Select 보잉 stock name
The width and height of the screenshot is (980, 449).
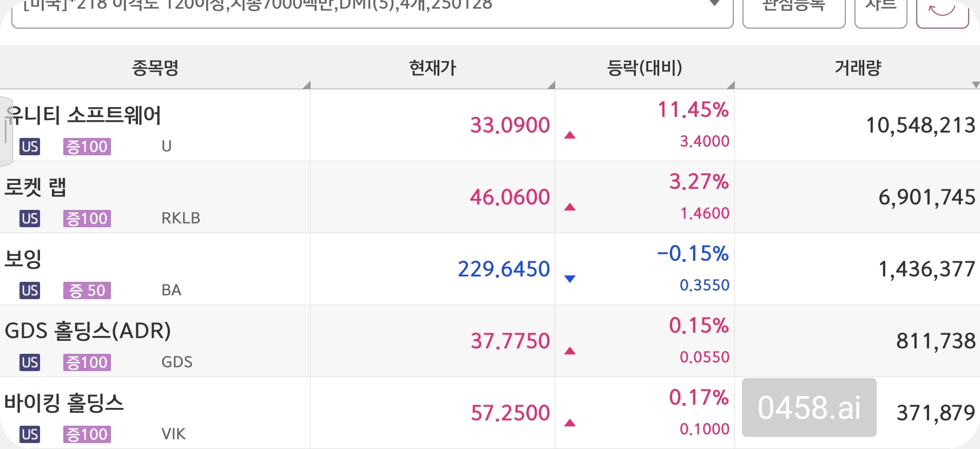(x=23, y=259)
